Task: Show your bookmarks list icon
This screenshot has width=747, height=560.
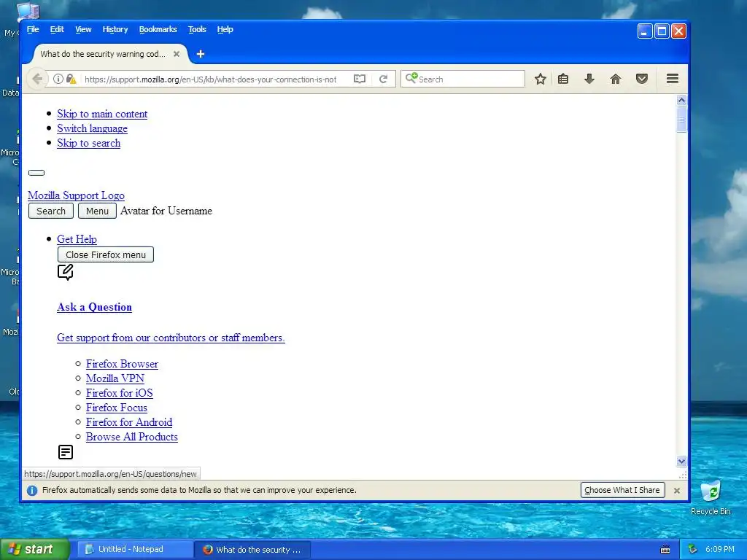Action: pos(563,79)
